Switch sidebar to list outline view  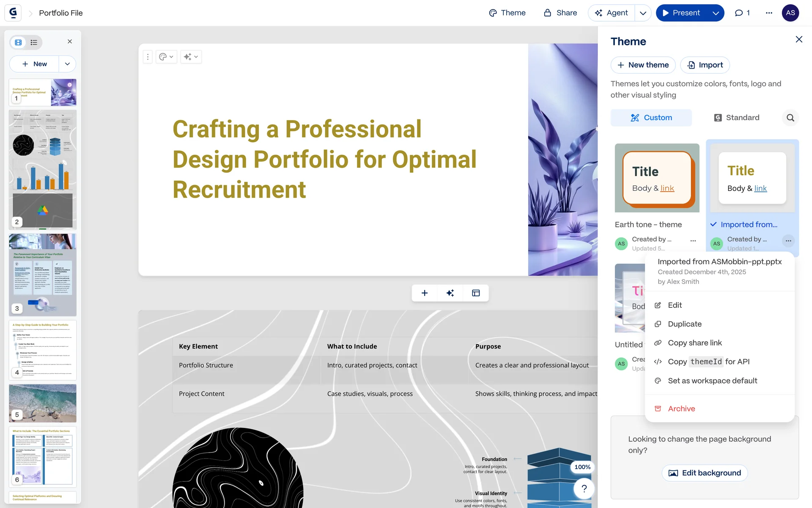[x=34, y=42]
